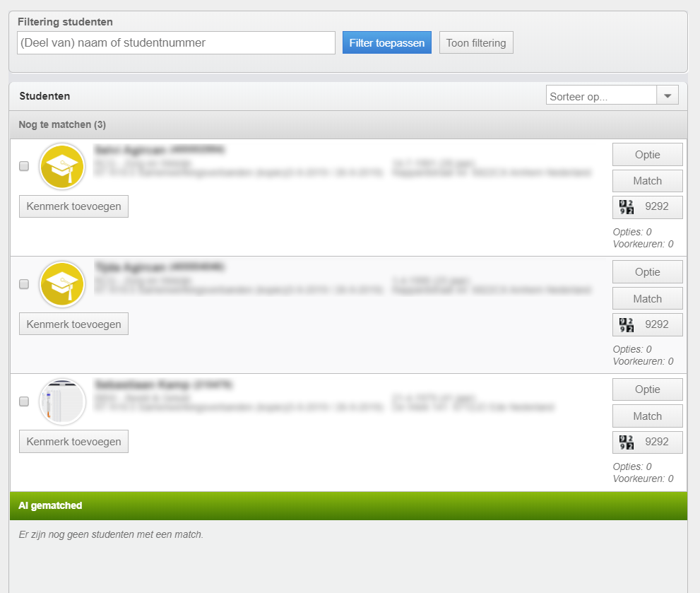Select the first student's checkbox
Image resolution: width=700 pixels, height=593 pixels.
pos(24,166)
